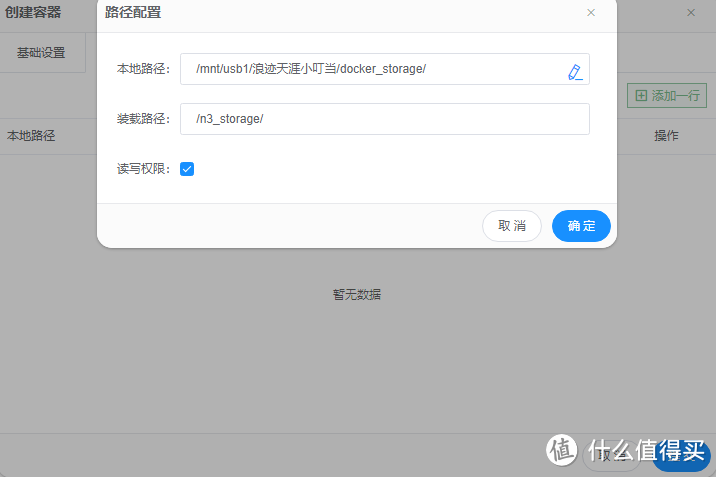Focus the 装载路径 input with /n3_storage/
The height and width of the screenshot is (477, 716).
click(x=385, y=119)
